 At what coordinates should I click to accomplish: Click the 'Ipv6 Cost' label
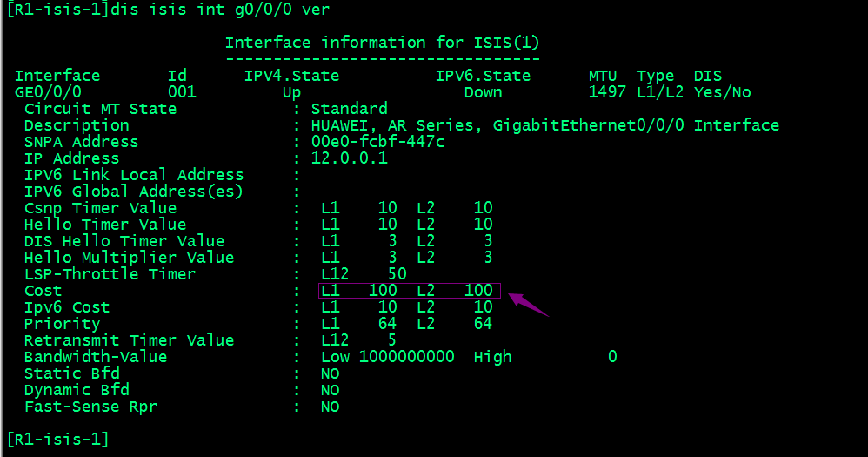point(67,307)
